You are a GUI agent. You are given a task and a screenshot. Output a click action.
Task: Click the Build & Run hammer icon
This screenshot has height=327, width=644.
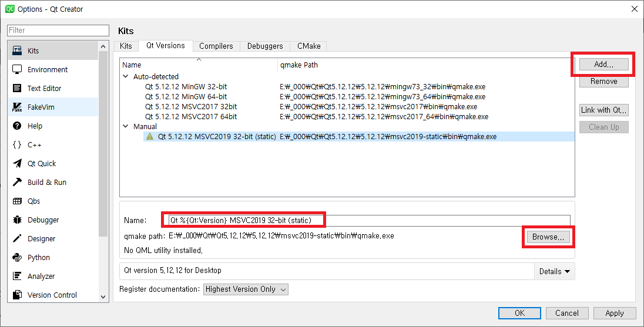(17, 182)
